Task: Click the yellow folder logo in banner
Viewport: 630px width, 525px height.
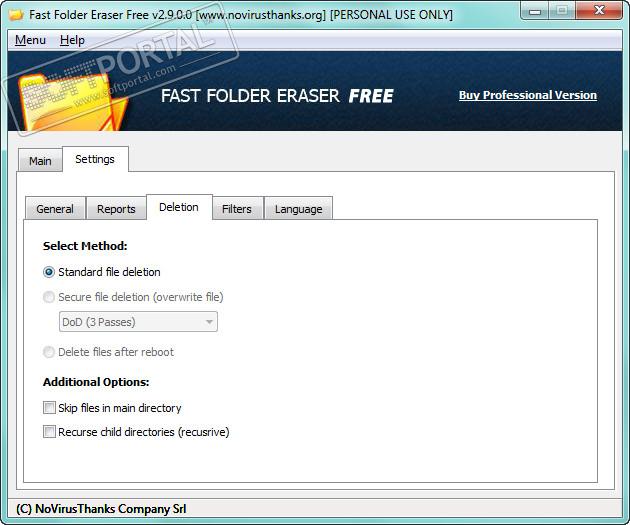Action: [x=72, y=103]
